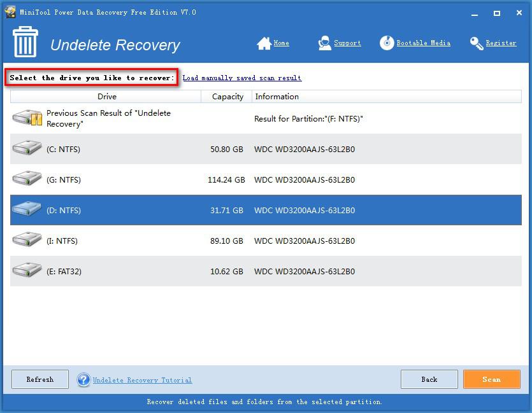
Task: Click WDC info in the D: NTFS row
Action: pyautogui.click(x=305, y=211)
